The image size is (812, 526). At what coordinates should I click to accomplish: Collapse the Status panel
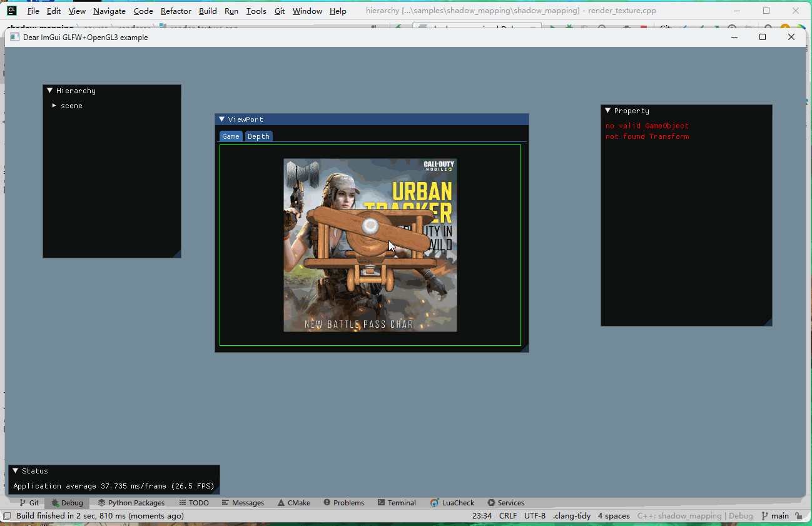(x=15, y=471)
